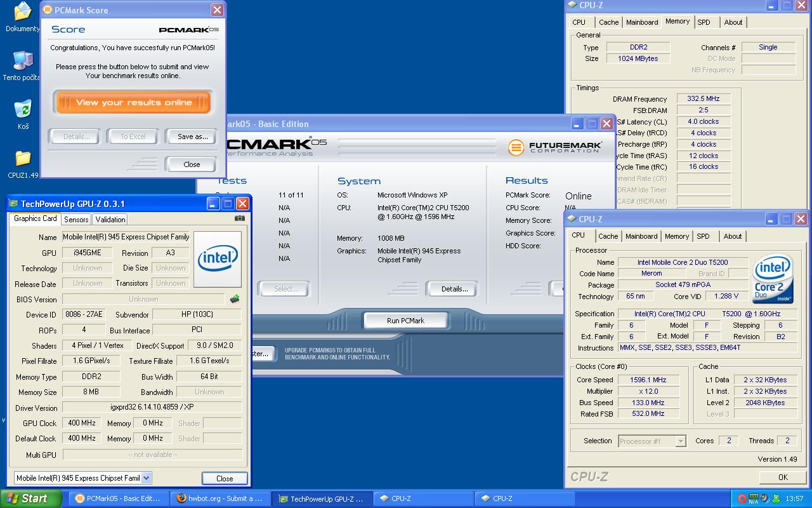Viewport: 812px width, 508px height.
Task: Open About tab in lower CPU-Z window
Action: [x=733, y=236]
